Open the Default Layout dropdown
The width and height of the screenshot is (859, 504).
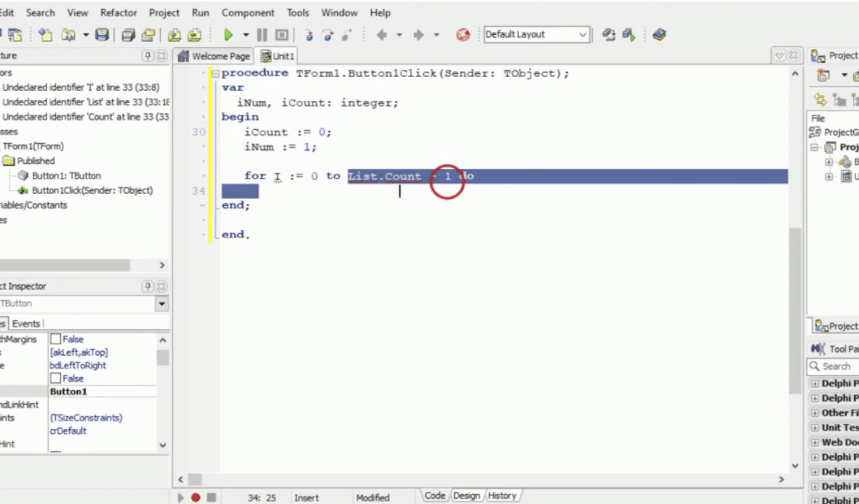(x=583, y=34)
